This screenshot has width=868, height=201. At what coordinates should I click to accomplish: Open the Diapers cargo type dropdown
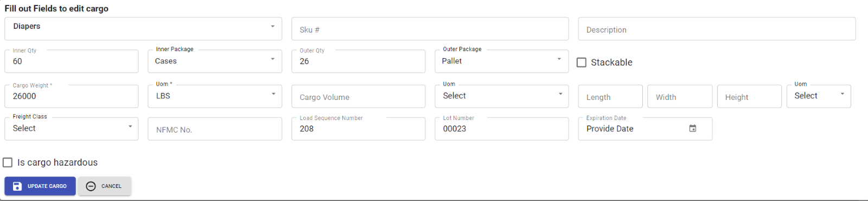point(143,29)
